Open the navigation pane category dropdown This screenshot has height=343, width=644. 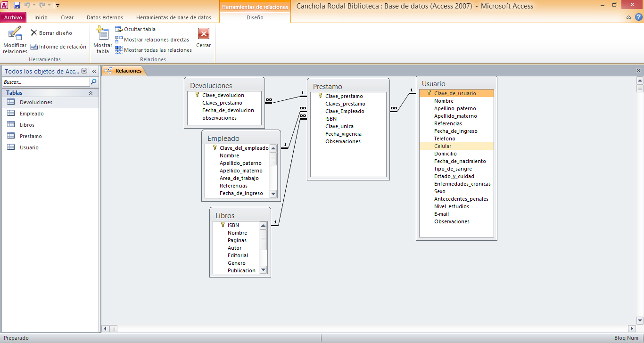click(84, 71)
